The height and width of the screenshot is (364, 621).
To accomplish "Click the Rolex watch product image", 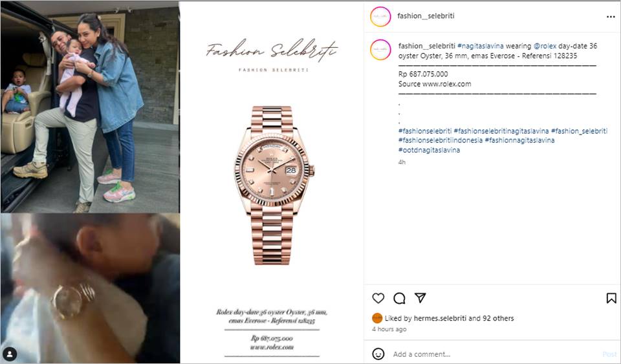I will point(273,185).
